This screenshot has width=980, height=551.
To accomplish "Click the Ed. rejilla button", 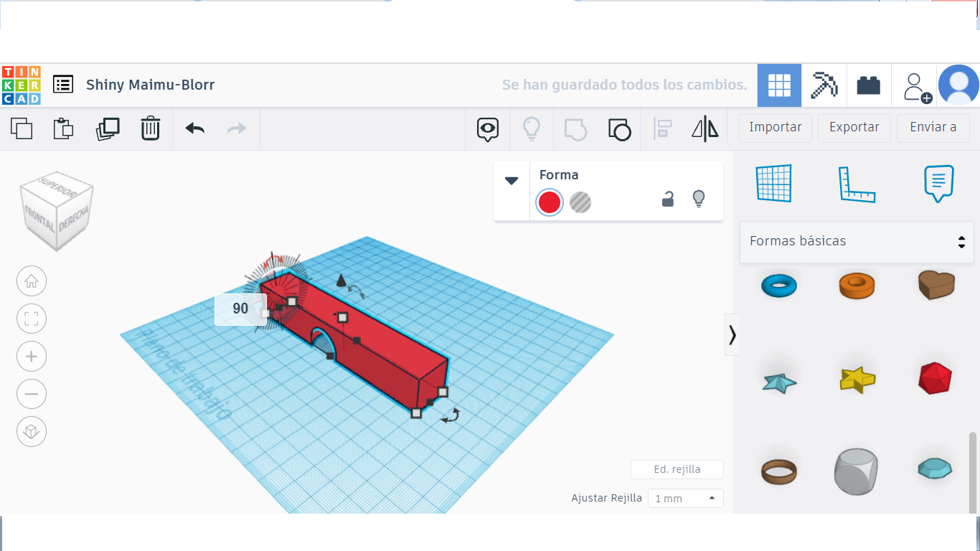I will pyautogui.click(x=677, y=470).
